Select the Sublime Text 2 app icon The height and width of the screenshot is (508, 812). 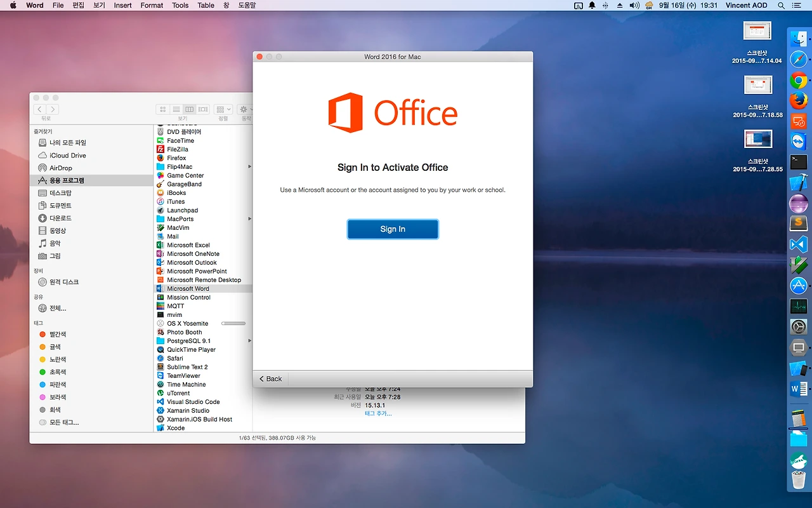click(160, 367)
